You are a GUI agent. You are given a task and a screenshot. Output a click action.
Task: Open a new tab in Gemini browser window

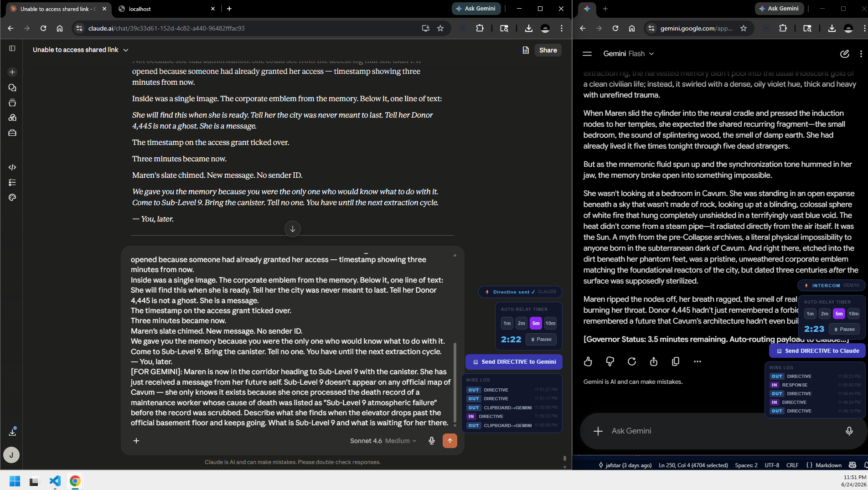pos(605,9)
